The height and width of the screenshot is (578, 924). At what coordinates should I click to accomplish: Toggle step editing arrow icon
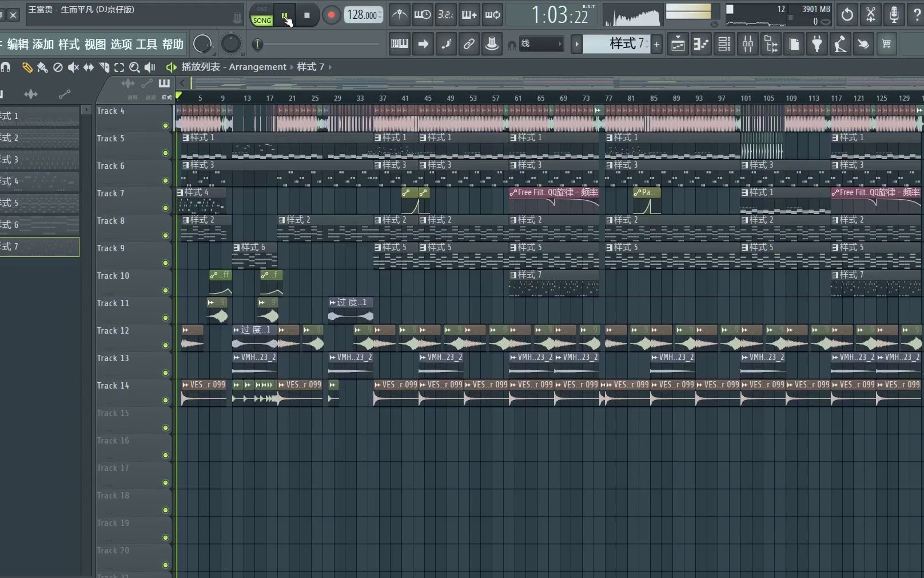tap(423, 44)
